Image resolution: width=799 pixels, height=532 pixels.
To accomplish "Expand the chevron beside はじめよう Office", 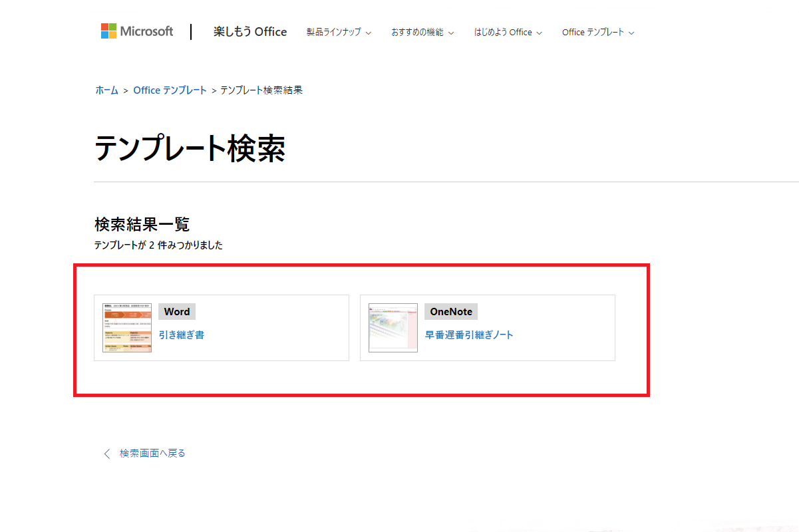I will (540, 33).
